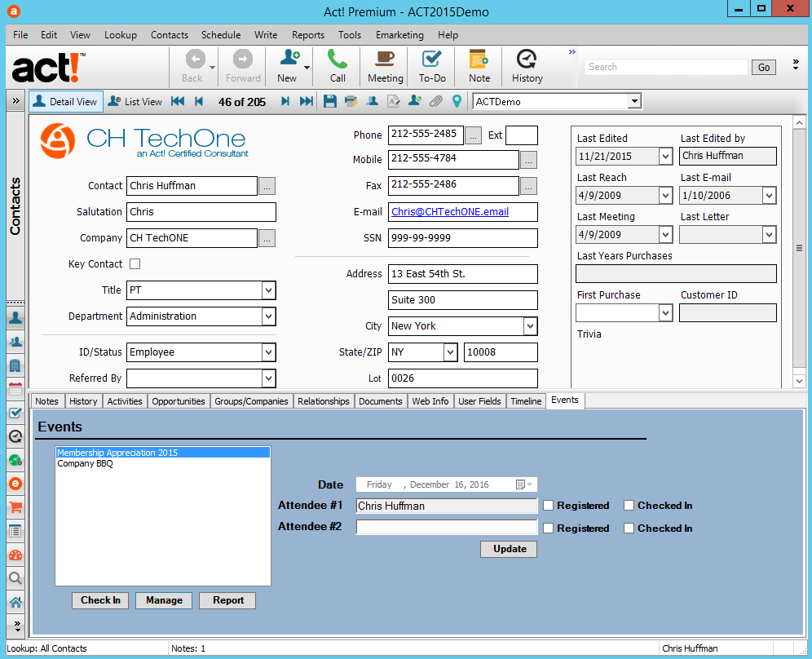Image resolution: width=812 pixels, height=659 pixels.
Task: Open Groups view in the left sidebar
Action: [x=15, y=342]
